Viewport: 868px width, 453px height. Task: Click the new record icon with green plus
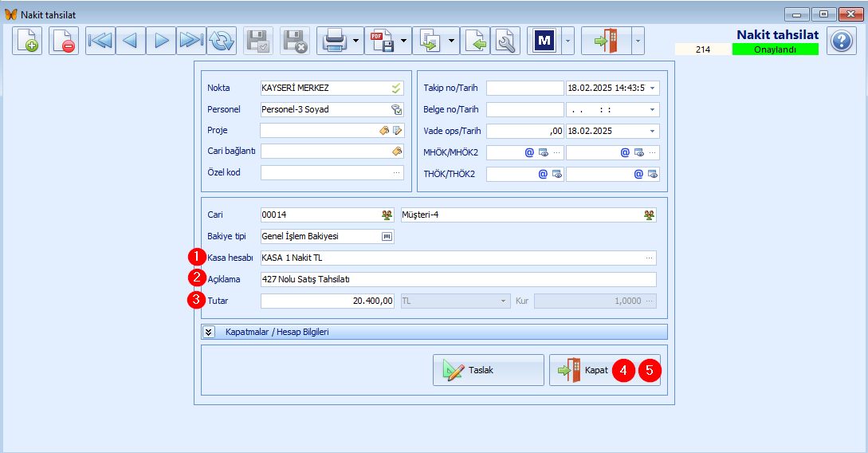(27, 41)
